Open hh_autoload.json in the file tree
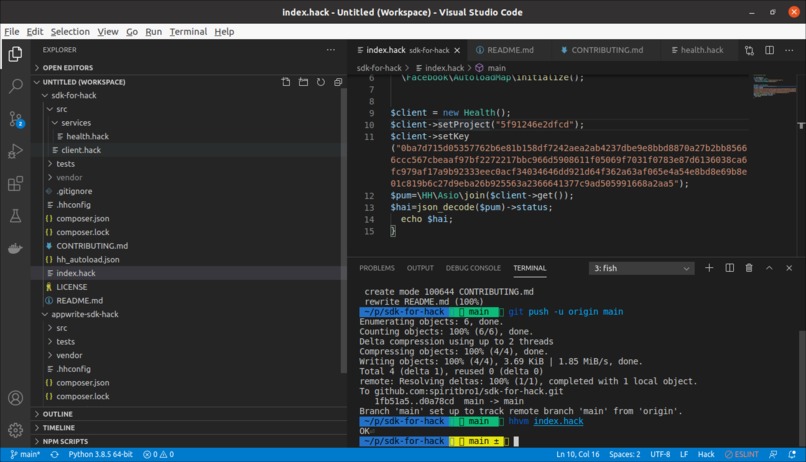 tap(87, 260)
